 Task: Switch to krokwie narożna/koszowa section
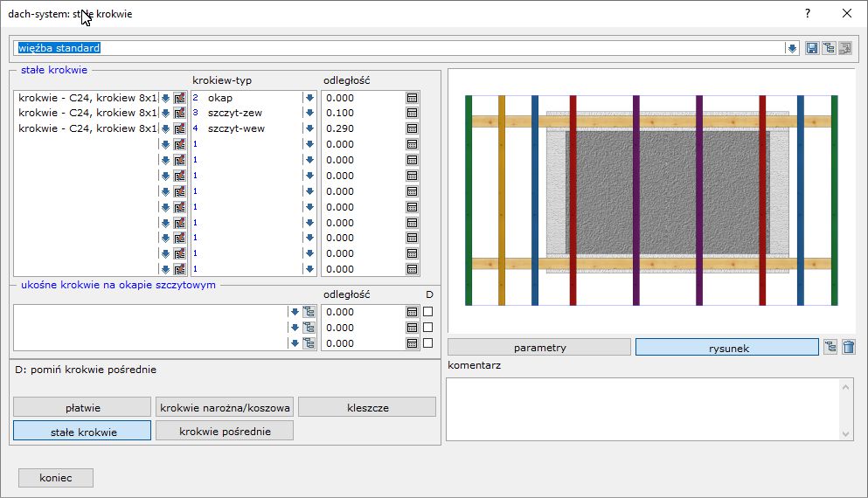click(x=225, y=407)
